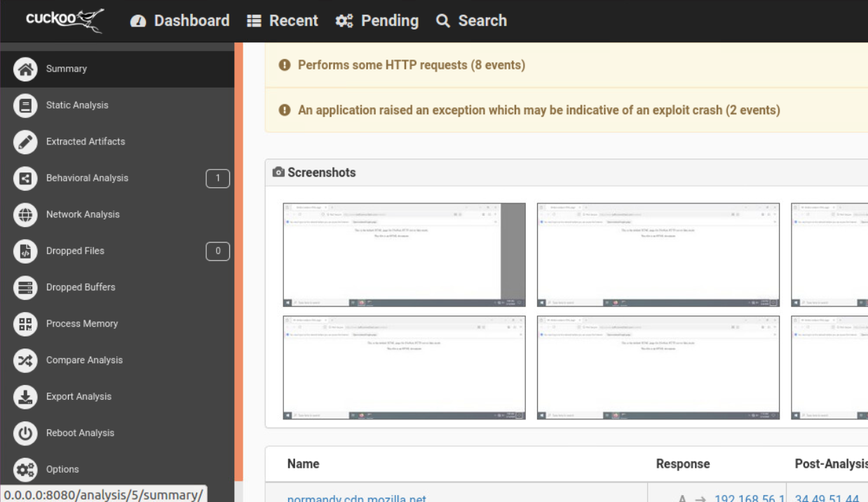The image size is (868, 502).
Task: Click the Export Analysis download icon
Action: [25, 397]
